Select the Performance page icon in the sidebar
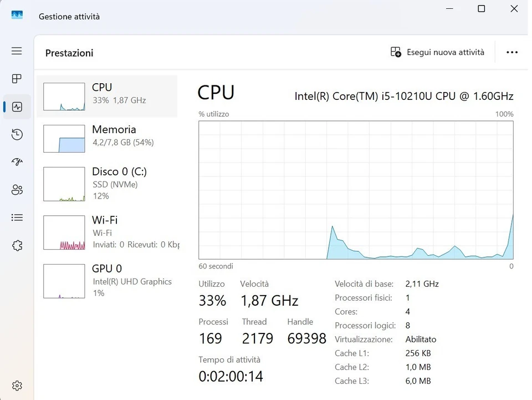Viewport: 532px width, 400px height. [17, 107]
